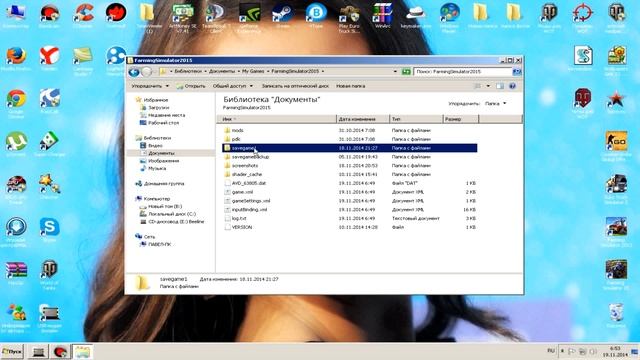
Task: Click the Explorer search input field
Action: [463, 72]
